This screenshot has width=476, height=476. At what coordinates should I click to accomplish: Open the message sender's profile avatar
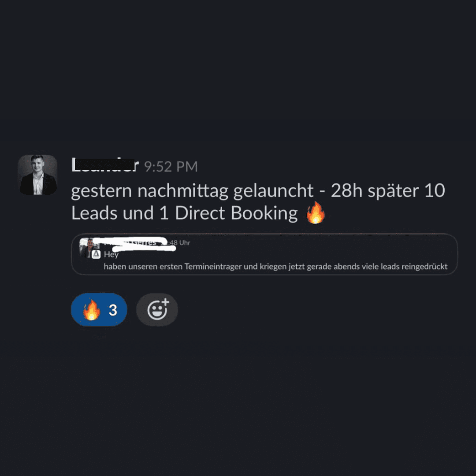(x=37, y=175)
